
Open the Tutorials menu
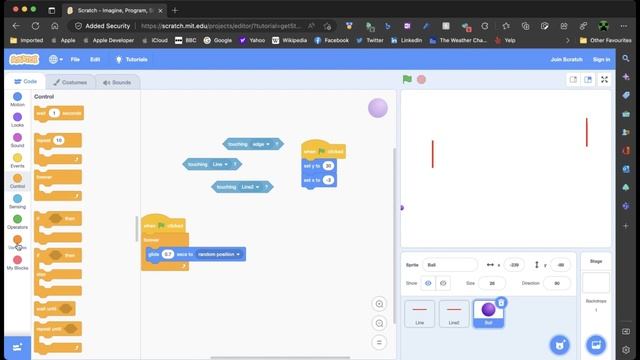(131, 60)
